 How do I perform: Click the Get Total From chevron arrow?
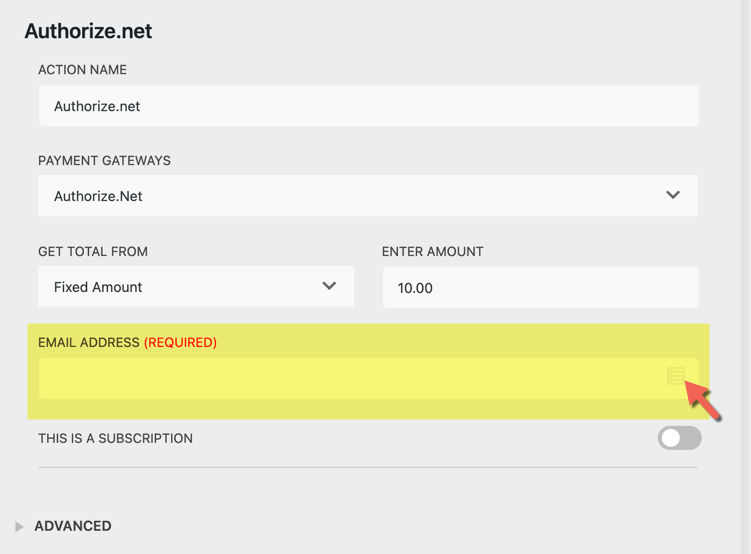(329, 286)
